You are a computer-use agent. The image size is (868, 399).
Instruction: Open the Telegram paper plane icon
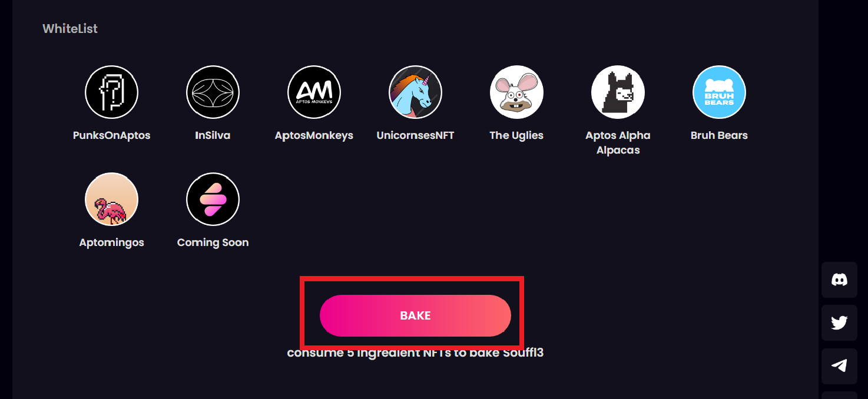839,366
